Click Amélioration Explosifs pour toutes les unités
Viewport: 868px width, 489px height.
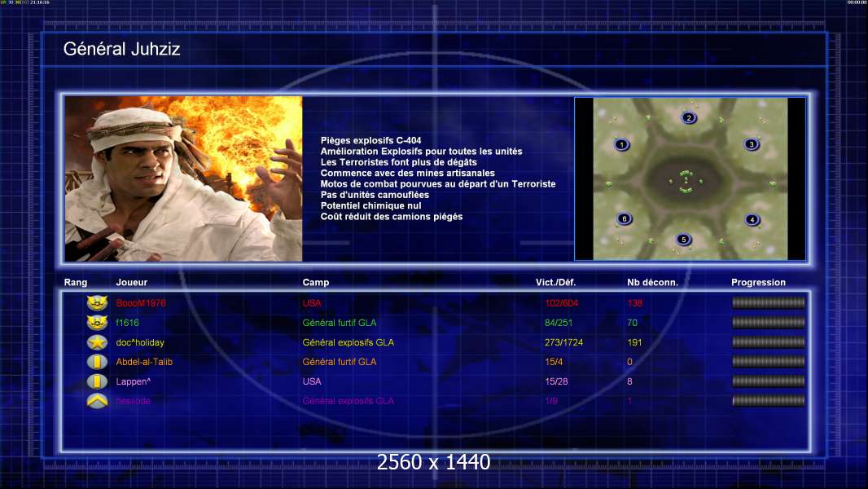tap(421, 152)
